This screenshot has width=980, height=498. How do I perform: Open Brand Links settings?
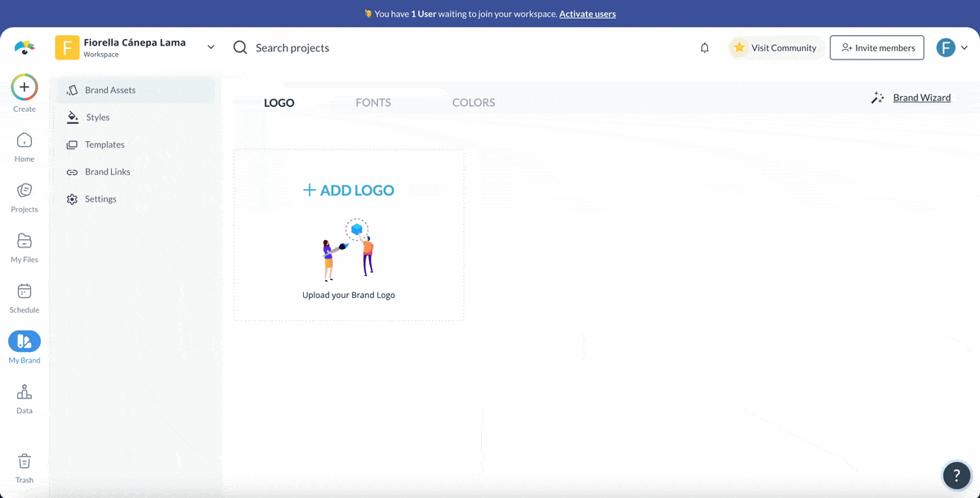point(107,171)
